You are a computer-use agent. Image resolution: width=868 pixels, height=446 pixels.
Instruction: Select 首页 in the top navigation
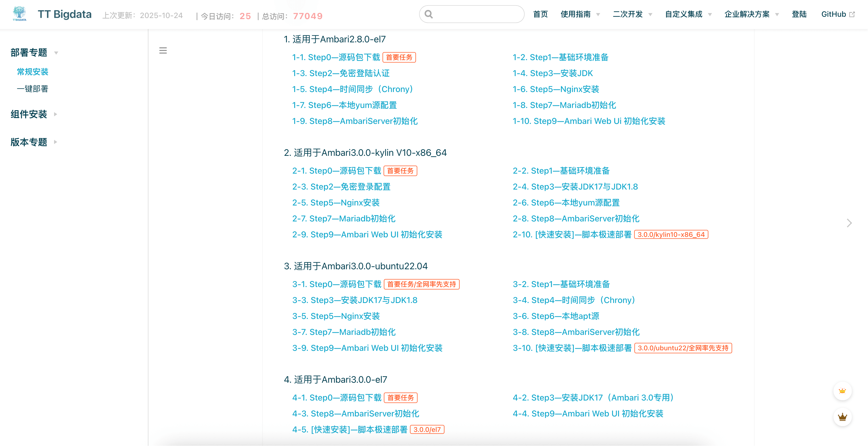[x=541, y=14]
